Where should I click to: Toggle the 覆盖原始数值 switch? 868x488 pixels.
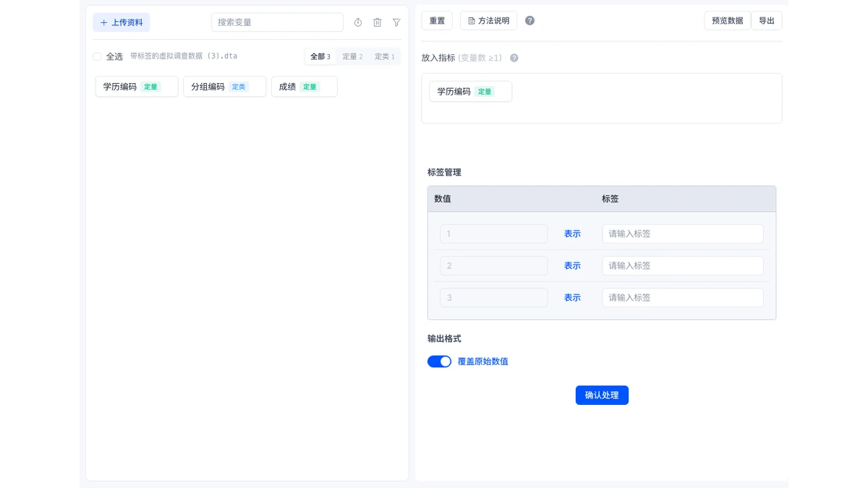coord(439,361)
